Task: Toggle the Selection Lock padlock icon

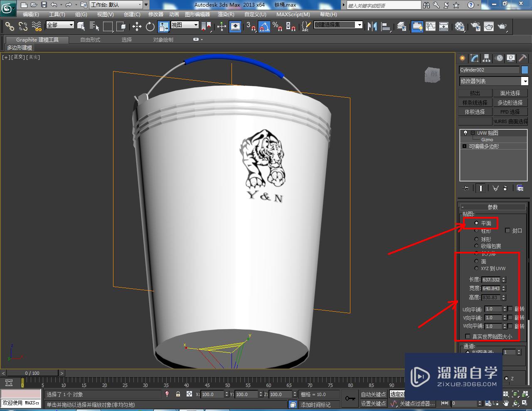Action: (x=178, y=394)
